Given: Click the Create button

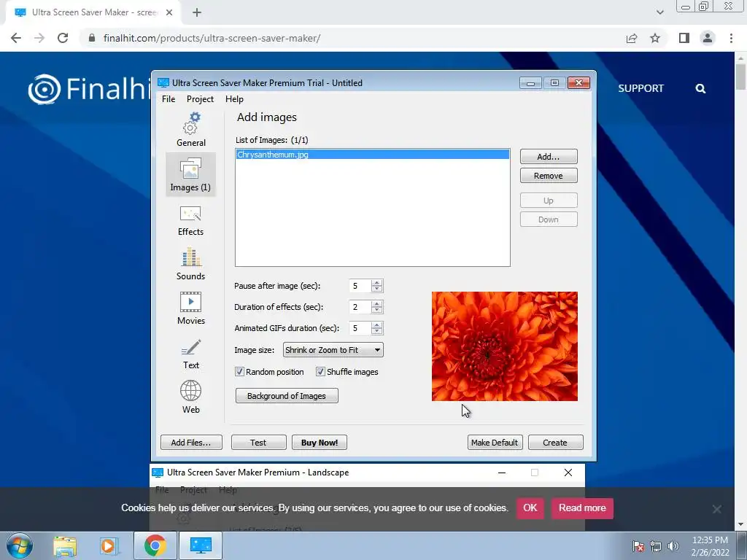Looking at the screenshot, I should coord(555,443).
